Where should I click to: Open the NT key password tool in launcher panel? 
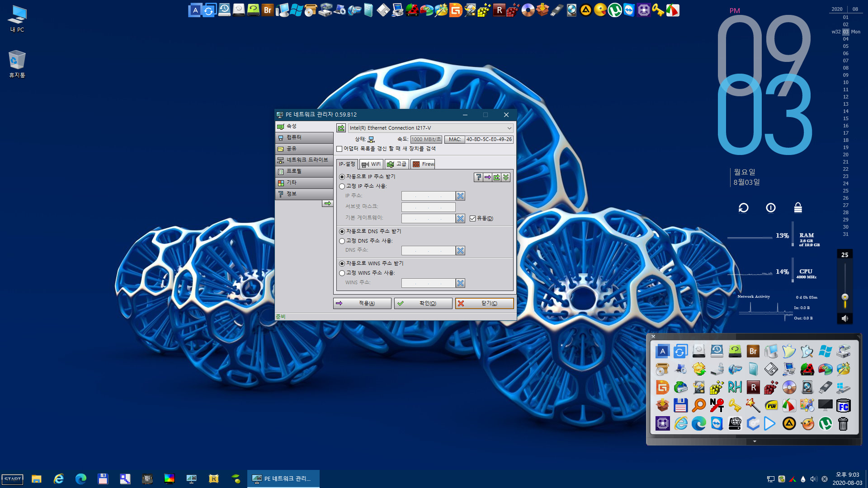pos(717,405)
